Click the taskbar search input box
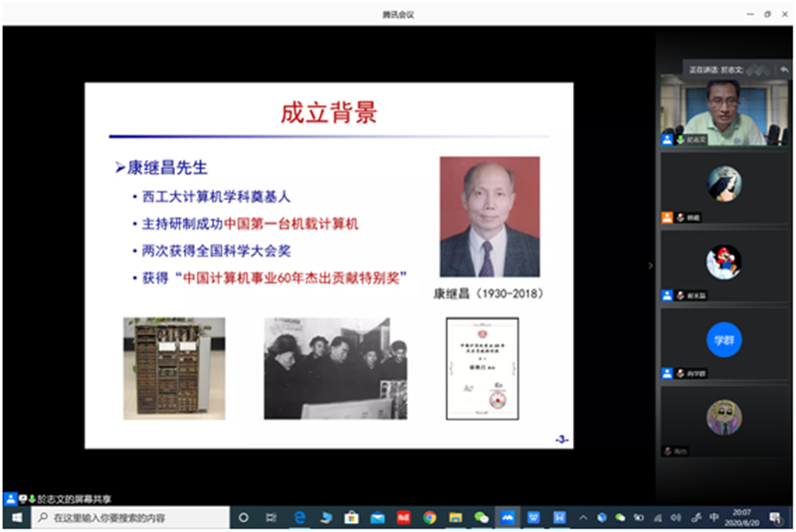This screenshot has width=796, height=532. (x=129, y=517)
